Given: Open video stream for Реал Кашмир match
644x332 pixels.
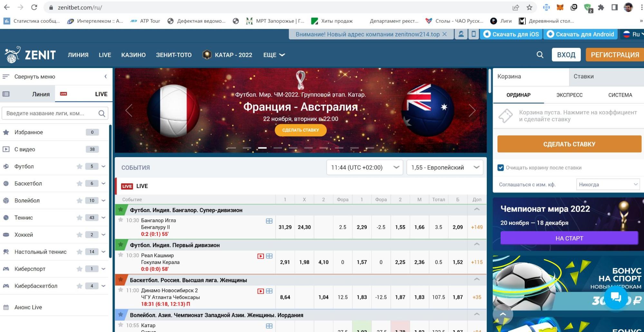Looking at the screenshot, I should coord(261,256).
